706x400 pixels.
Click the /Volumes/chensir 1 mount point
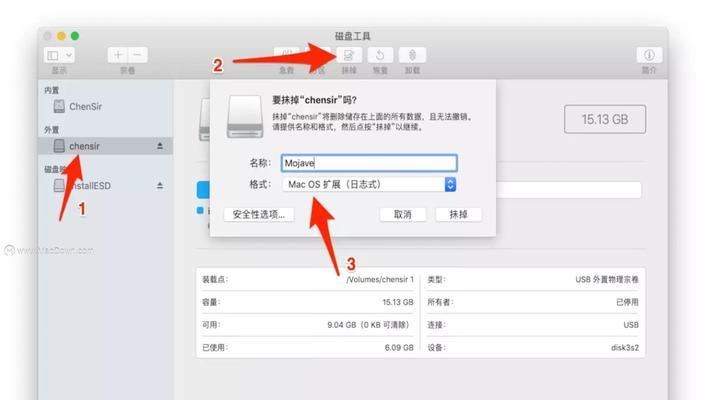point(380,279)
